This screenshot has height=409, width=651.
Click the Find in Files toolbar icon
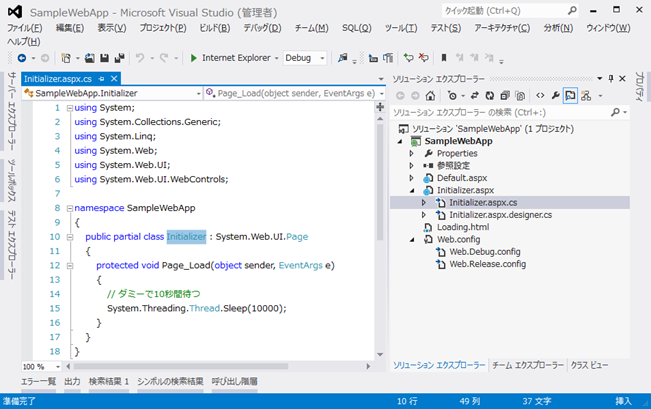(x=343, y=58)
